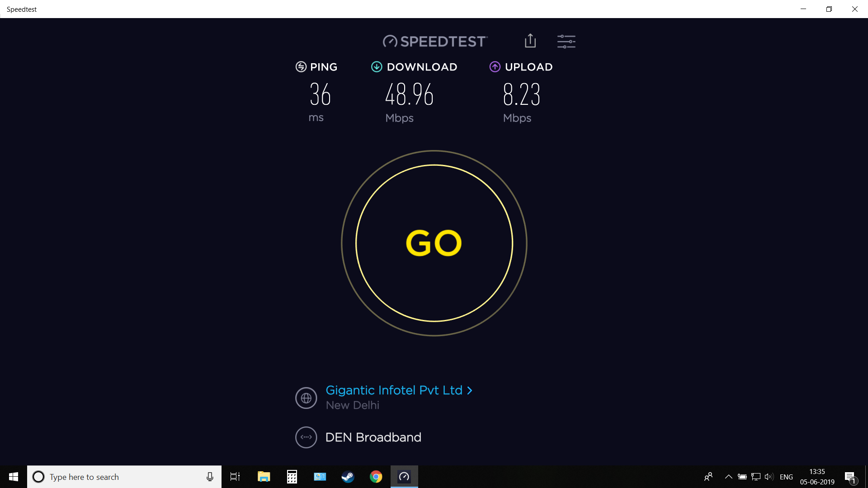Open Steam application from taskbar
The image size is (868, 488).
coord(348,477)
